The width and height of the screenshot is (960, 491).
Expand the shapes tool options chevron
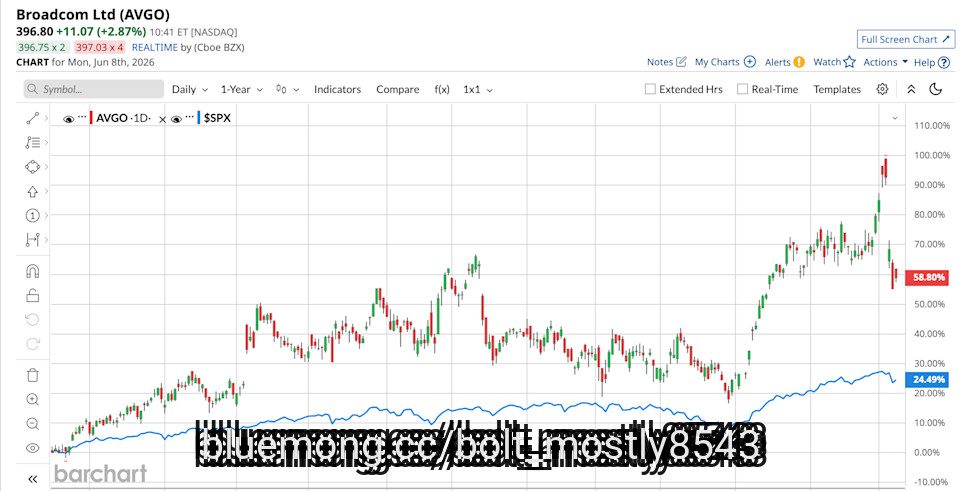pos(47,167)
